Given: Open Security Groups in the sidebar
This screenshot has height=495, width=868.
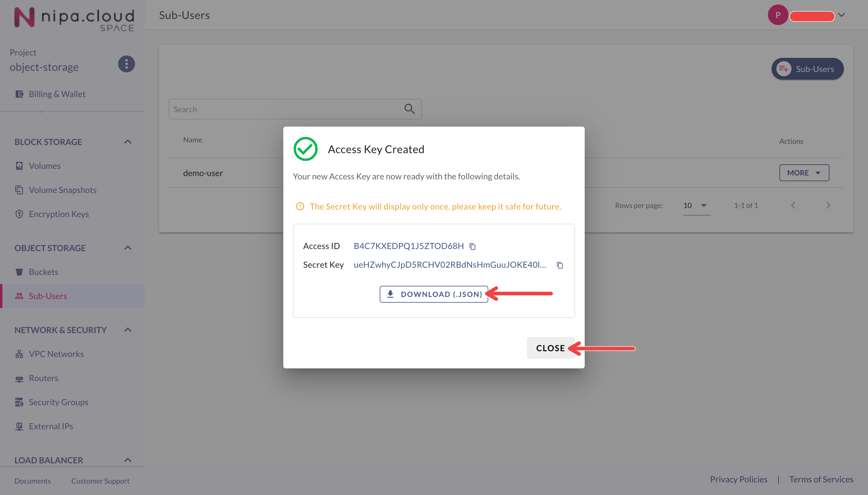Looking at the screenshot, I should coord(58,402).
